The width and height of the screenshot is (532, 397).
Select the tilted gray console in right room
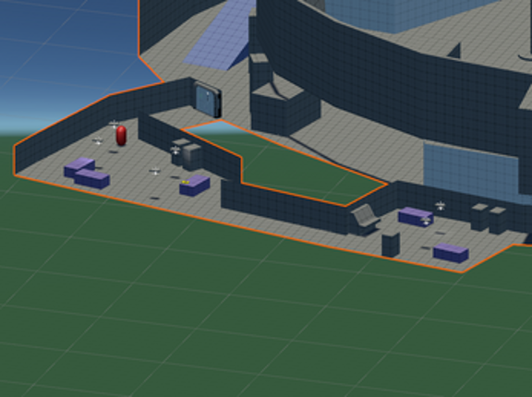click(x=365, y=219)
